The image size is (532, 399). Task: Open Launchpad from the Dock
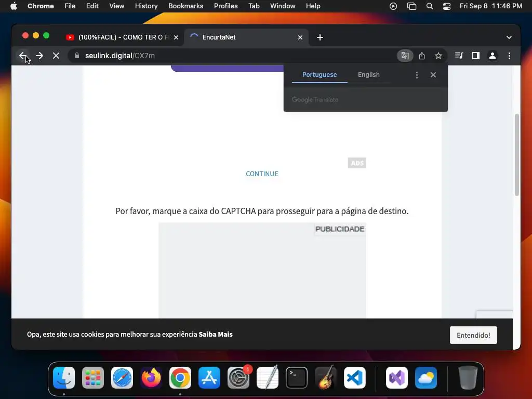[93, 378]
